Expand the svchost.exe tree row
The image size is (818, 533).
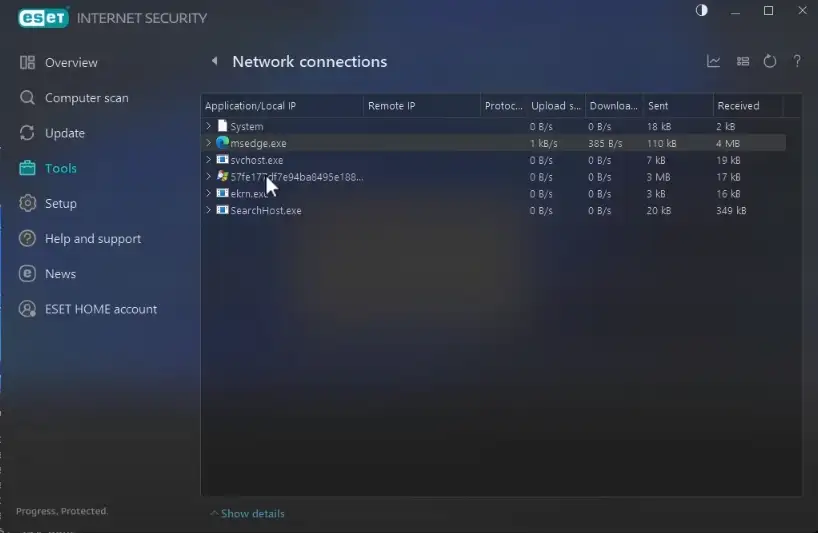click(209, 160)
